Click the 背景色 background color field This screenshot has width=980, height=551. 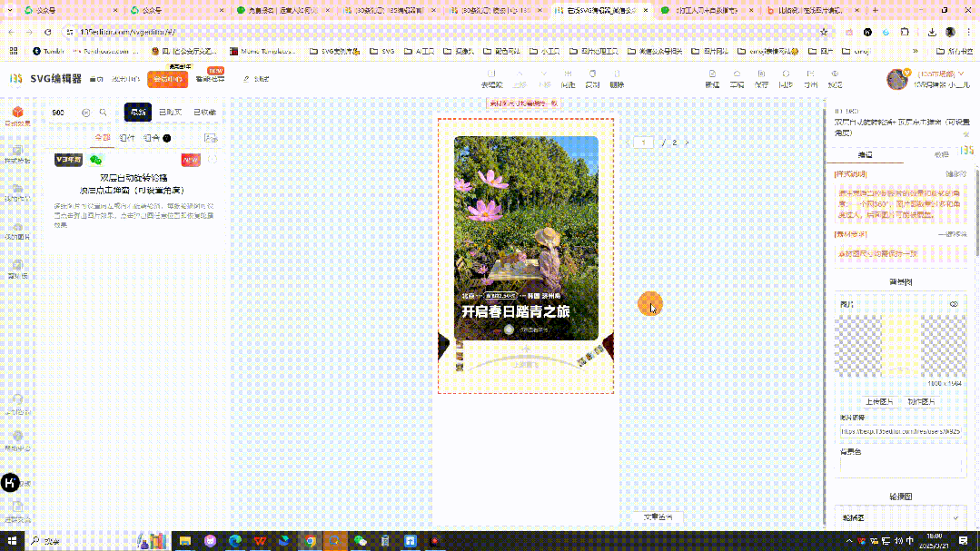(x=899, y=467)
